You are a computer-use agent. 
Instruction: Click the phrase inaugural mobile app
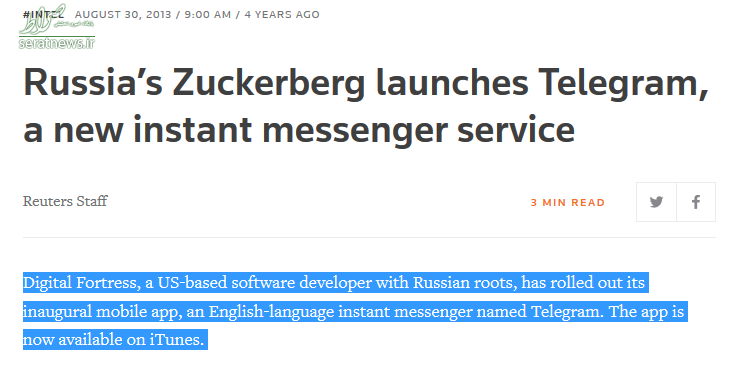(x=102, y=312)
